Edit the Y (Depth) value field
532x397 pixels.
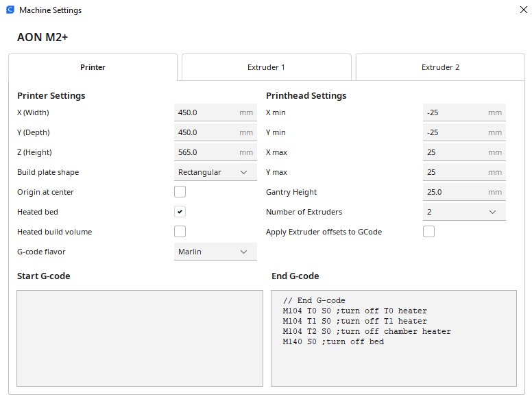pos(215,132)
